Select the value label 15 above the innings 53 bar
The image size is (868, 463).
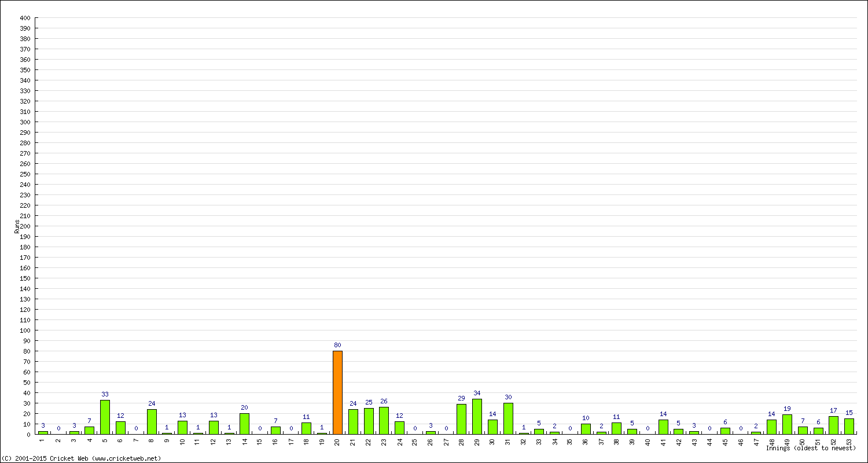[849, 413]
